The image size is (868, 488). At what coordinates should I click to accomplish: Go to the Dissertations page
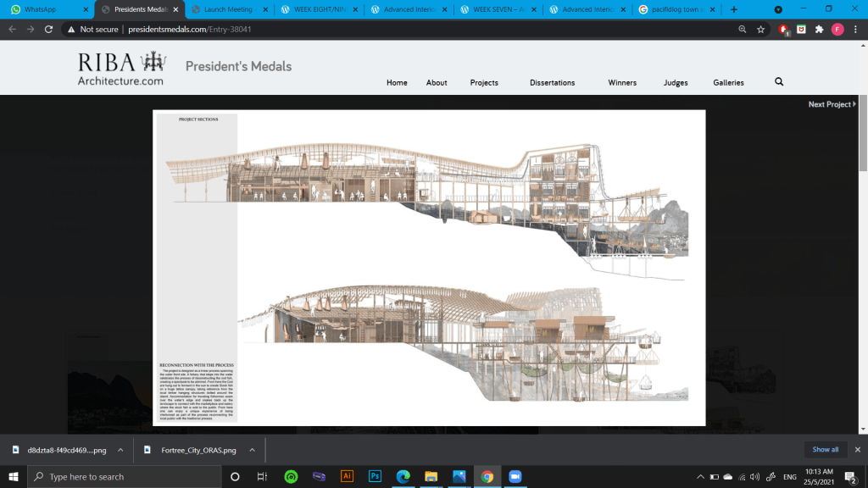(552, 83)
